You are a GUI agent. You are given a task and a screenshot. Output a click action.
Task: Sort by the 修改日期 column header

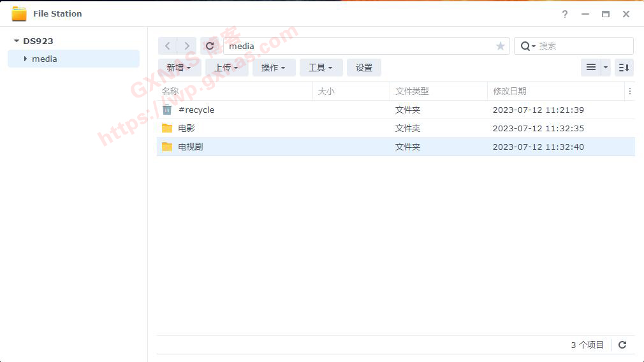pos(509,91)
